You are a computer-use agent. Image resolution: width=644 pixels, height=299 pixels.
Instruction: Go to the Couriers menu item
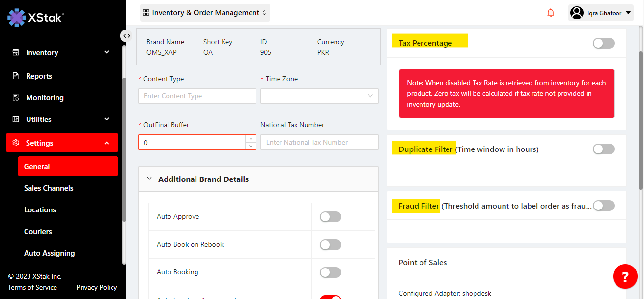point(38,232)
